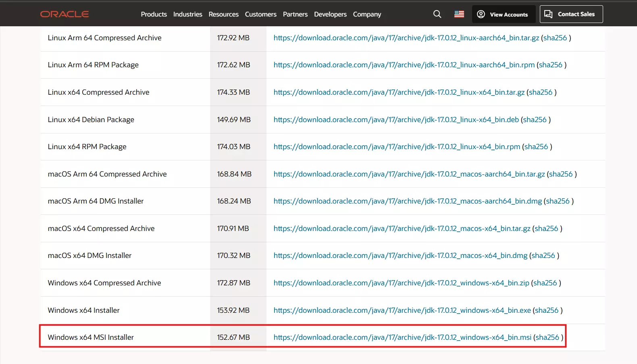
Task: Select the 'Linux Arm 64 RPM Package' label
Action: coord(93,65)
